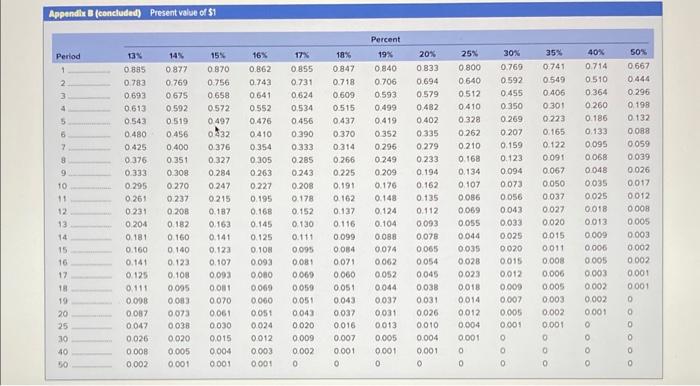This screenshot has height=386, width=700.
Task: Click the "Present value of $1" heading
Action: tap(183, 12)
